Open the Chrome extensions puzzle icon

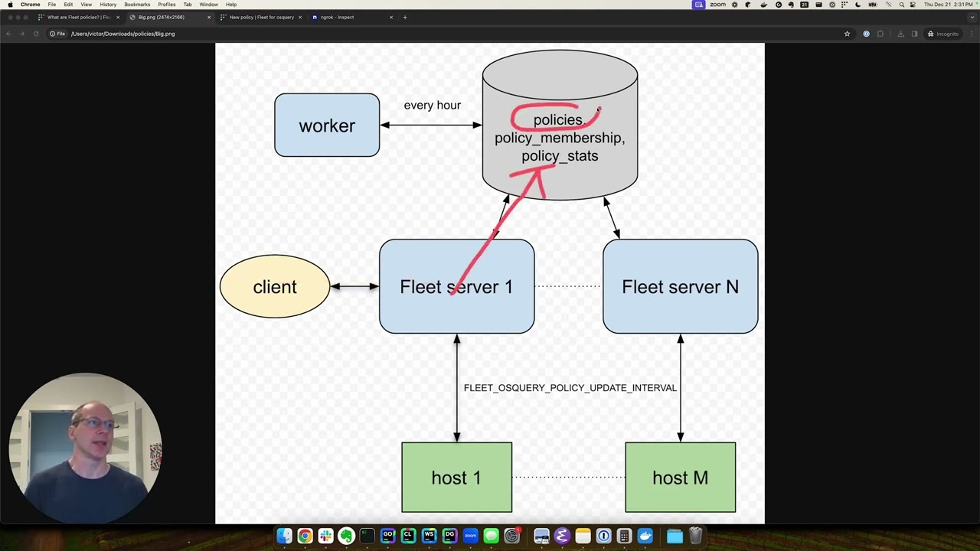[x=880, y=34]
